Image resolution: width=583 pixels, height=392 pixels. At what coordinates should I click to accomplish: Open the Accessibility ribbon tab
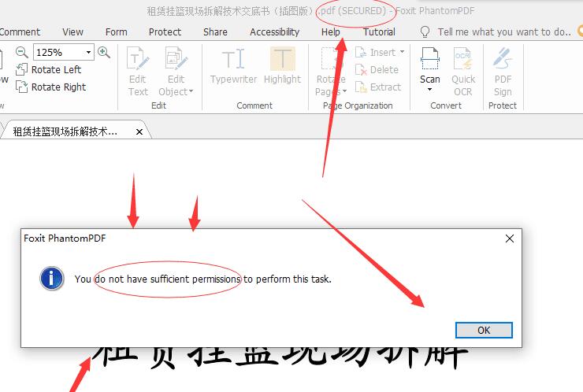click(x=275, y=32)
